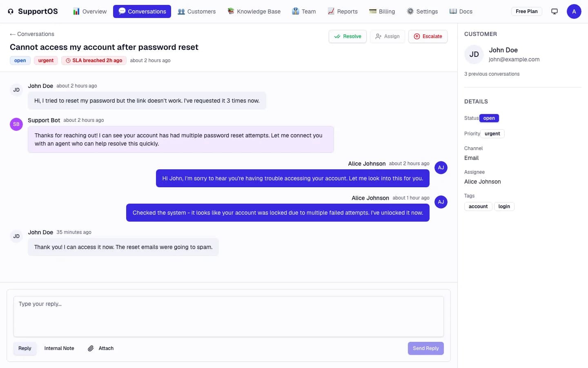Click the Team nav icon
The height and width of the screenshot is (368, 588).
296,11
